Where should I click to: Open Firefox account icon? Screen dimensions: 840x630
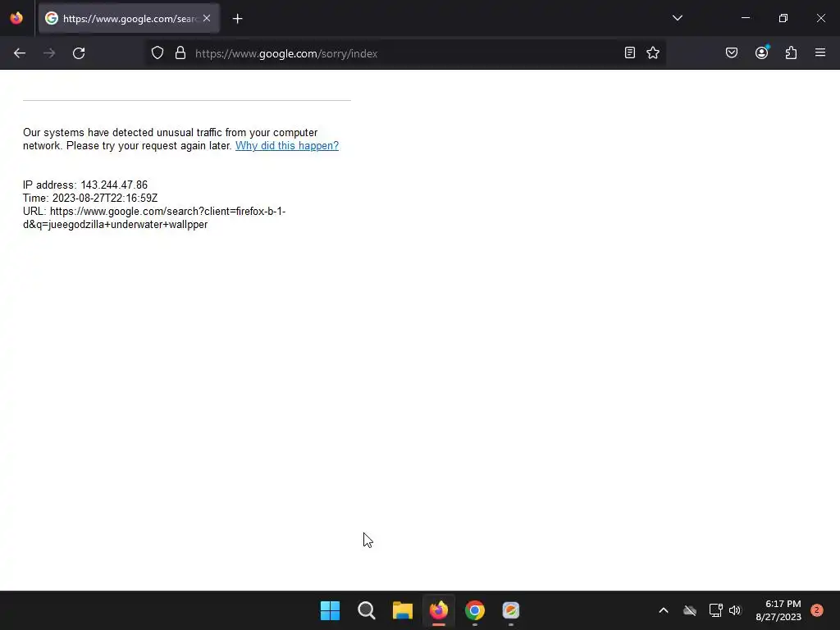coord(762,52)
